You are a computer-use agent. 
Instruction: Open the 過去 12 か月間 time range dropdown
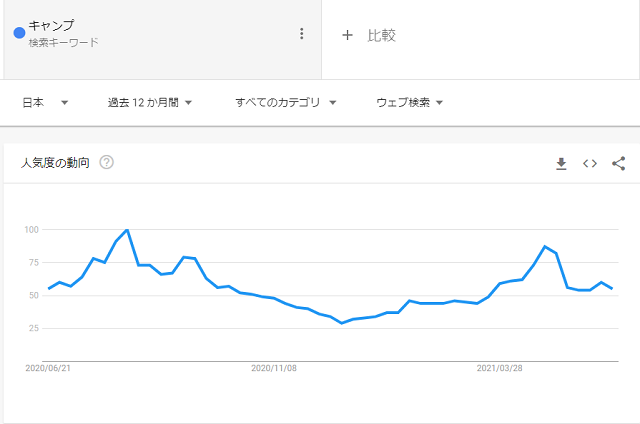[150, 102]
